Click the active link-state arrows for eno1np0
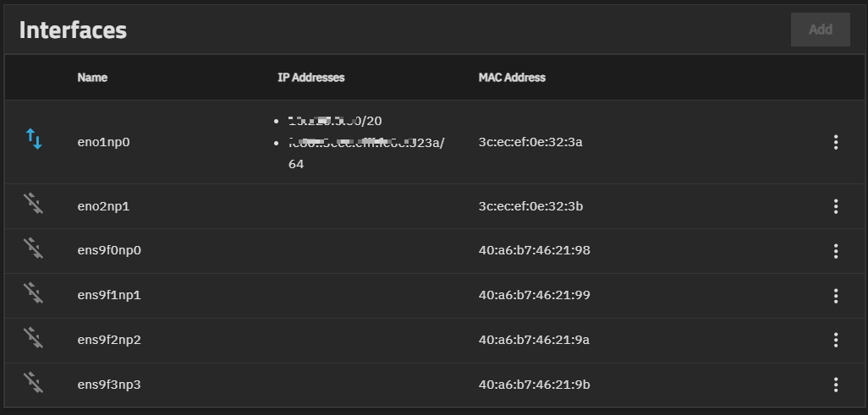The image size is (868, 415). pyautogui.click(x=34, y=139)
